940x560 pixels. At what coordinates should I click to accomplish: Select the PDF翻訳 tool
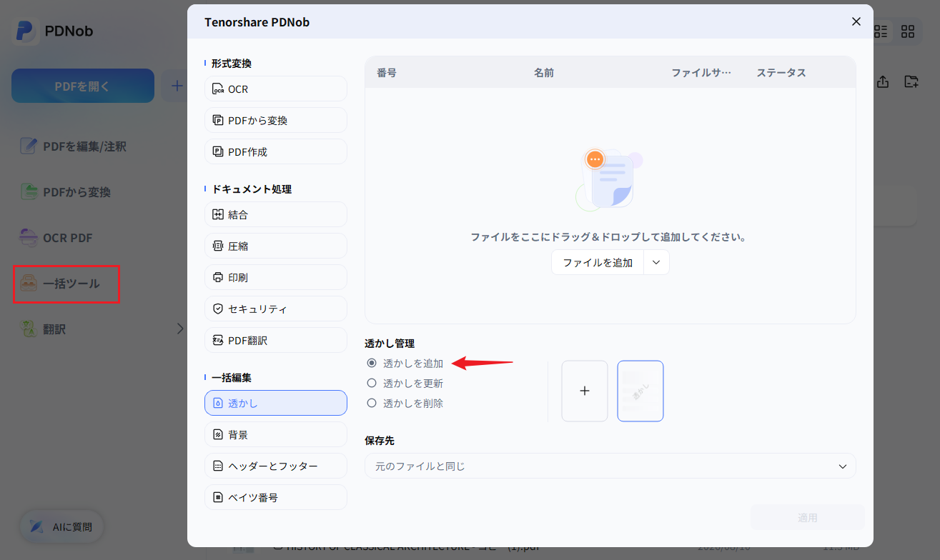click(276, 340)
